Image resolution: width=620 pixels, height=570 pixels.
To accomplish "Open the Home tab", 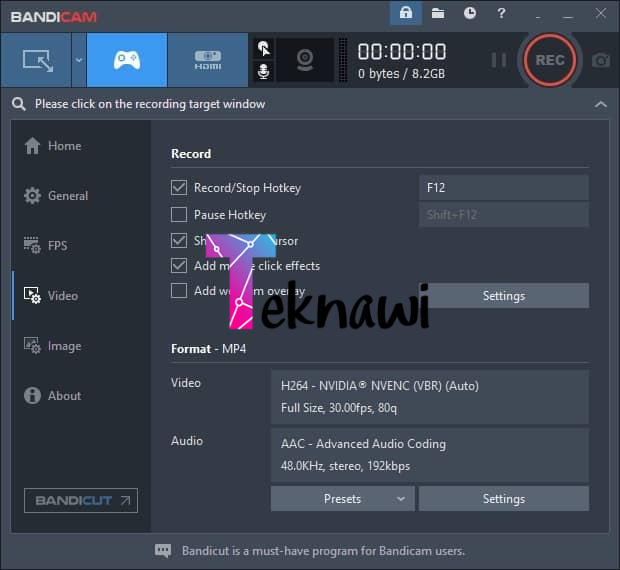I will 53,146.
